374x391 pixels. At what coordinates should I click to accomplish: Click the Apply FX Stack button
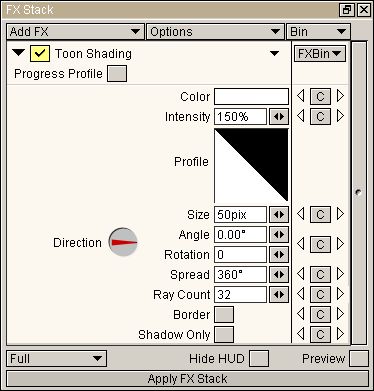188,379
